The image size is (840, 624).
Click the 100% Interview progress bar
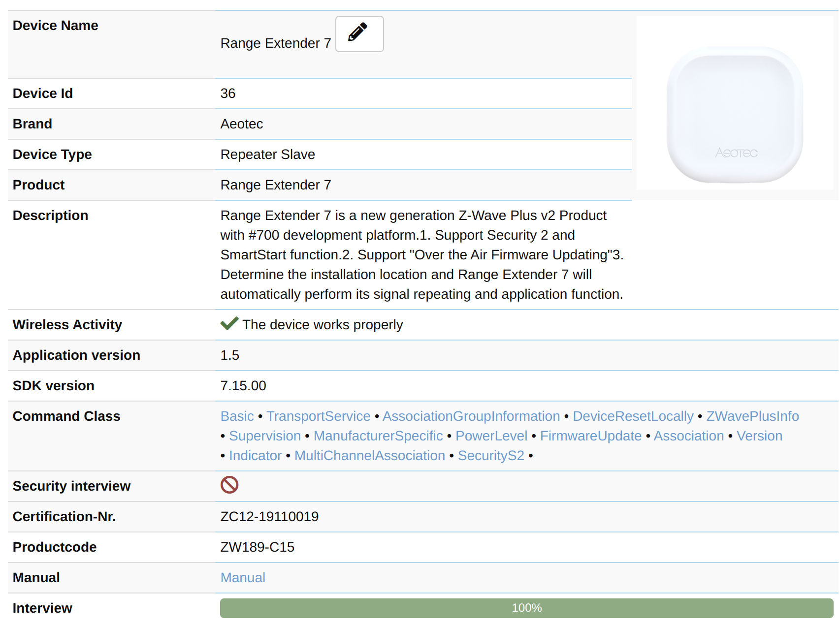tap(527, 608)
